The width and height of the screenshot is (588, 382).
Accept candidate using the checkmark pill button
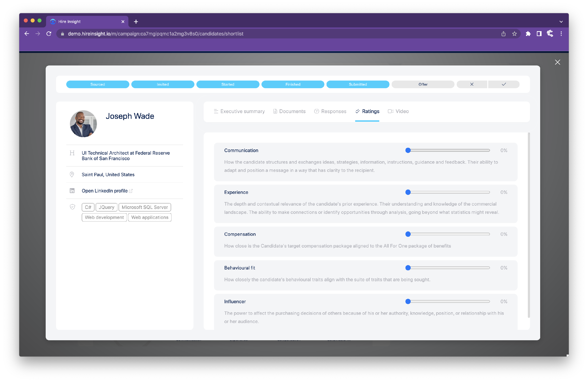point(504,84)
